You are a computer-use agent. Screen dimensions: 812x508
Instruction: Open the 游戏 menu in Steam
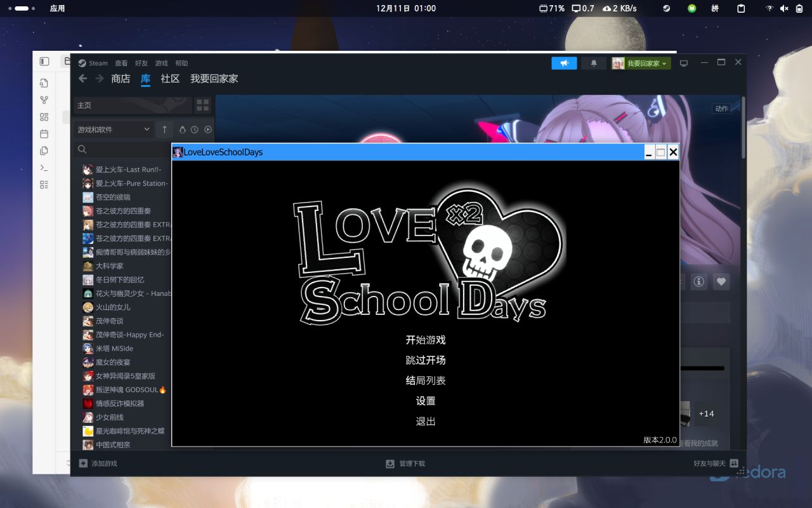click(x=162, y=63)
